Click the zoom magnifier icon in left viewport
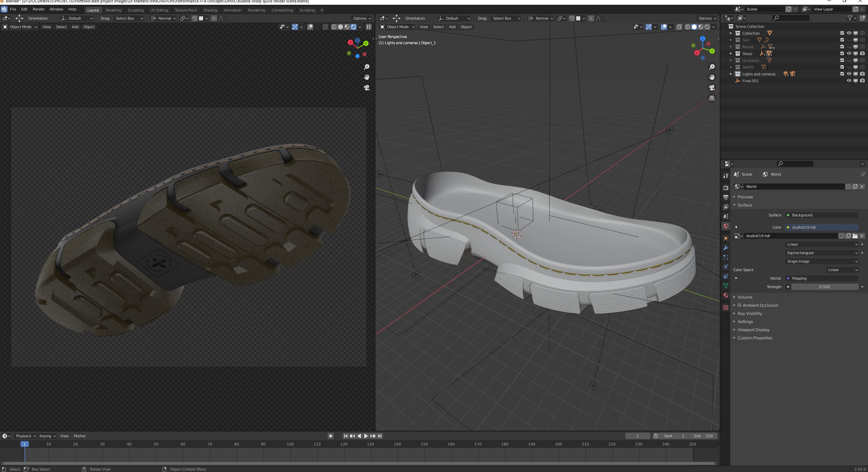The height and width of the screenshot is (472, 868). click(367, 67)
